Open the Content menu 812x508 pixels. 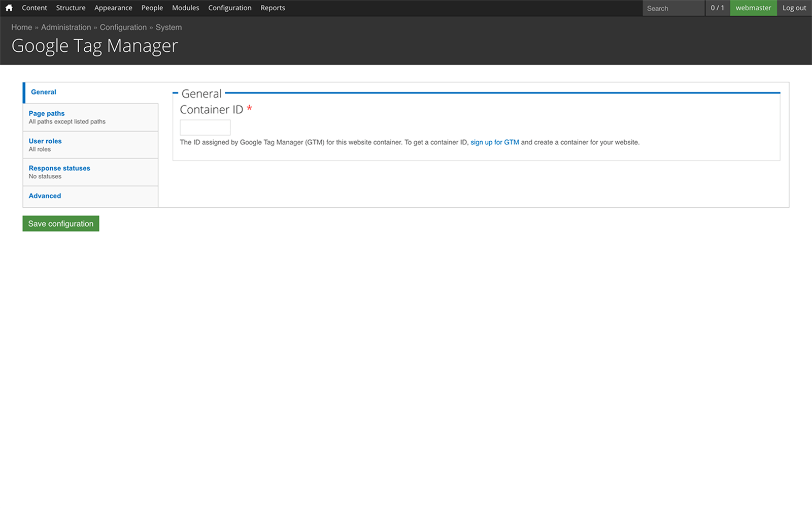click(x=35, y=8)
